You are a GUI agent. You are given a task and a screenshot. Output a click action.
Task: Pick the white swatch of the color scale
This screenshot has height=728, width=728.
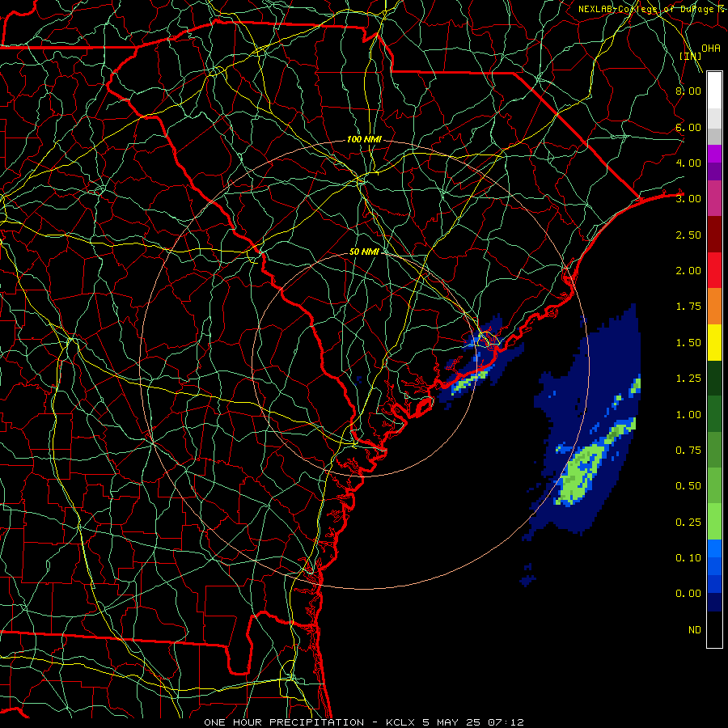(714, 91)
